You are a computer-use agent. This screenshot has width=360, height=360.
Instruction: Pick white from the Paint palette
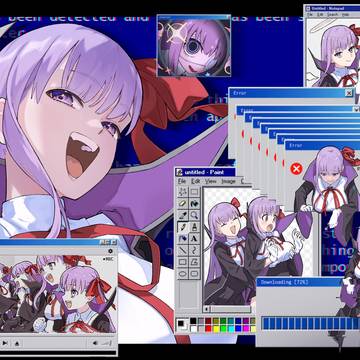(193, 328)
